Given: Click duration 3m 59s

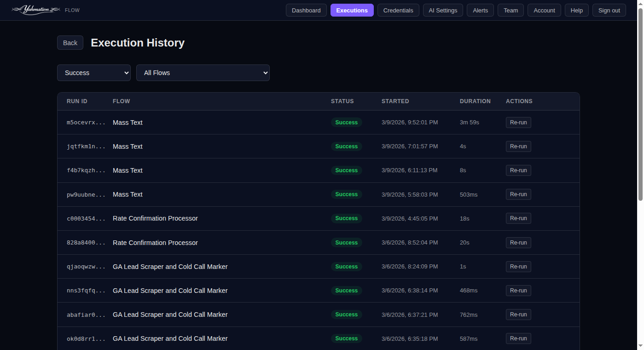Looking at the screenshot, I should point(470,122).
